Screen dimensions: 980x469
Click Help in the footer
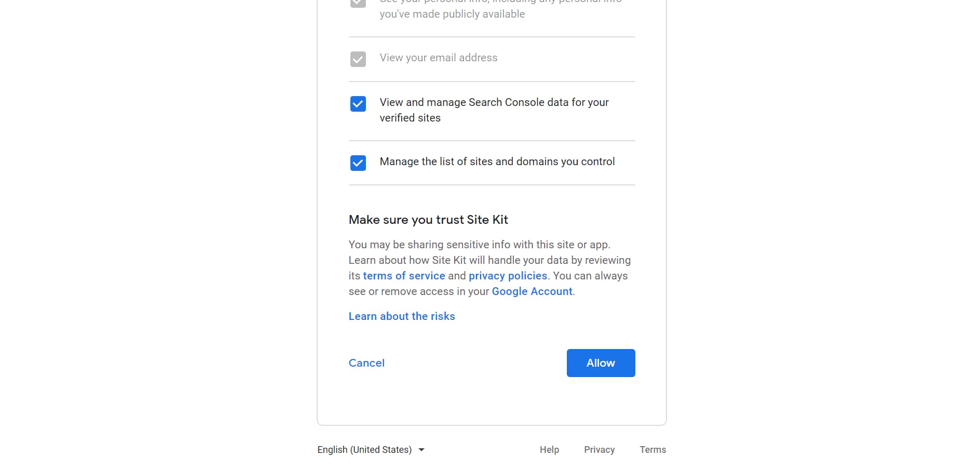(549, 449)
